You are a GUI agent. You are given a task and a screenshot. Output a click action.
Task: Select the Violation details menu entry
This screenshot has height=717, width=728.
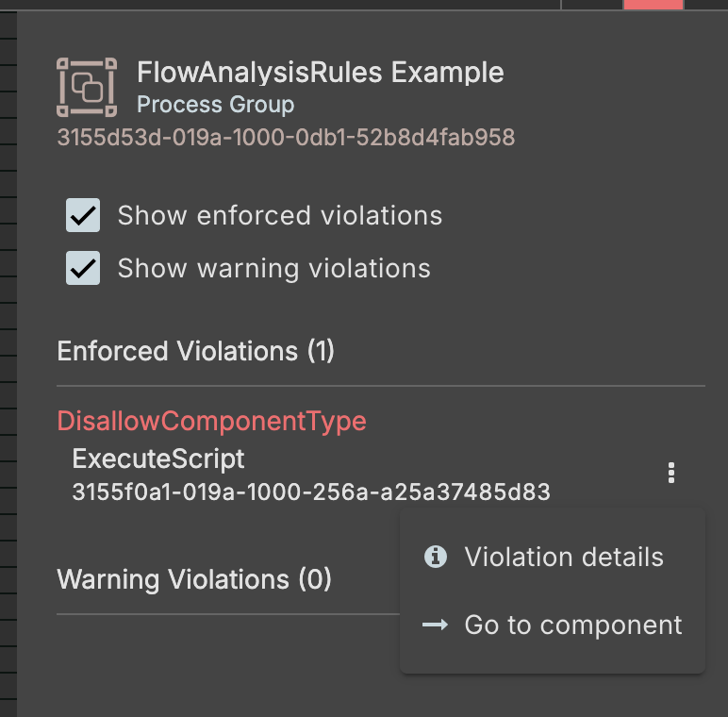pyautogui.click(x=563, y=557)
